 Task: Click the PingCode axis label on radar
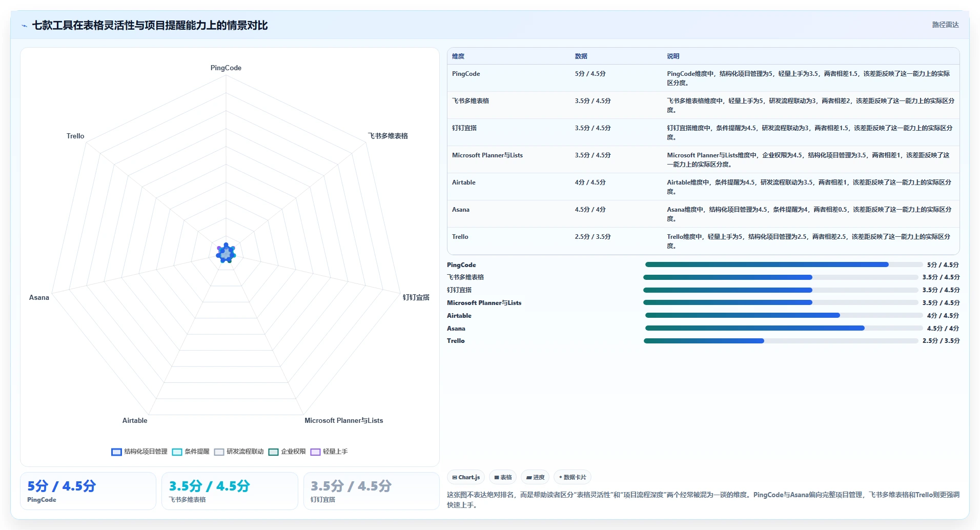tap(226, 68)
